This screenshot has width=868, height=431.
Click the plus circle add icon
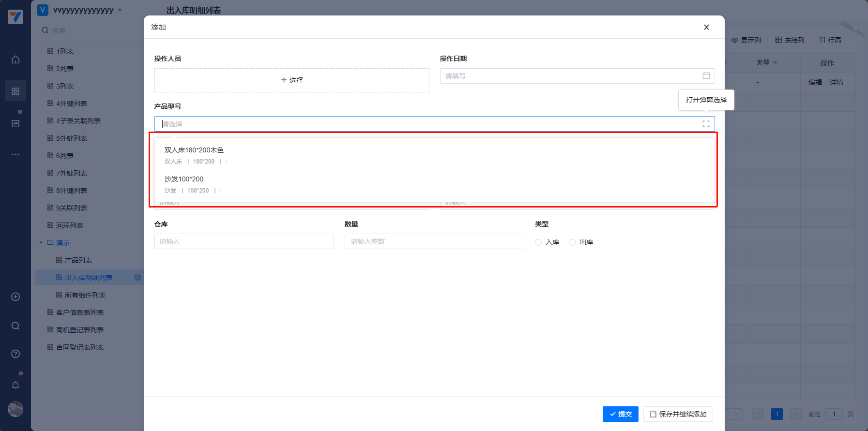15,297
